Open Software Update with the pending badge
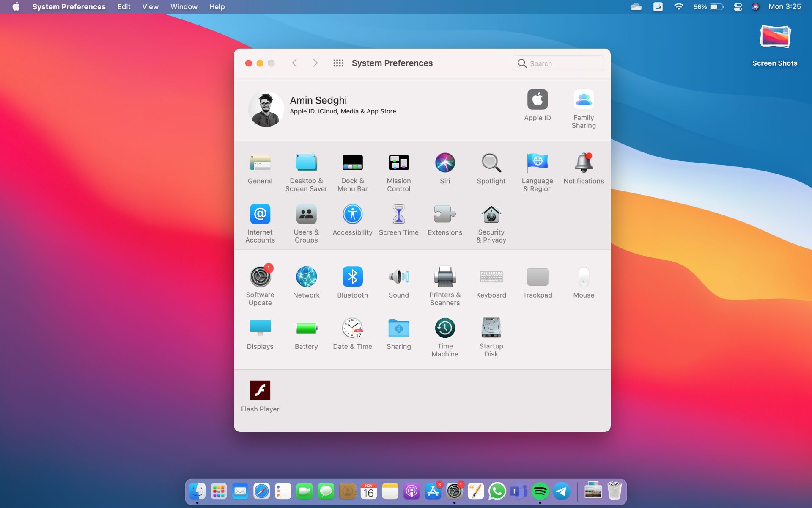 [x=260, y=277]
